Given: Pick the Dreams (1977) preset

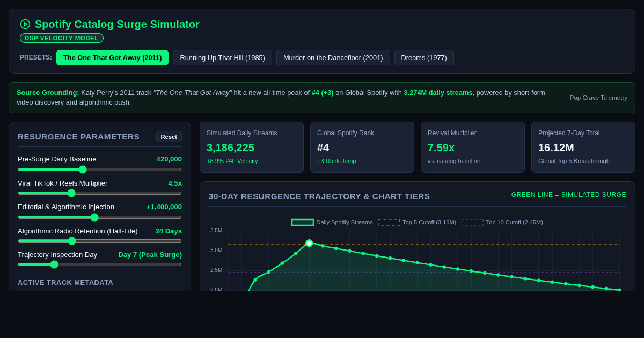Looking at the screenshot, I should tap(424, 58).
